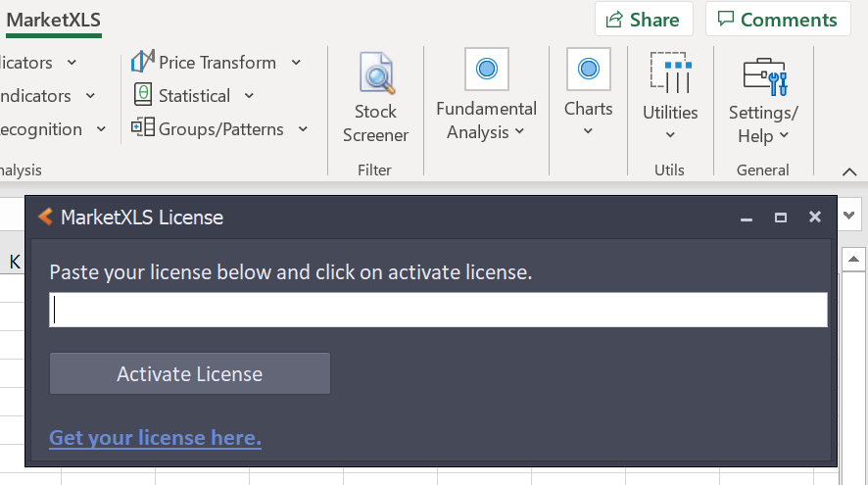Expand the formula bar chevron
Screen dimensions: 868x485
click(x=849, y=215)
